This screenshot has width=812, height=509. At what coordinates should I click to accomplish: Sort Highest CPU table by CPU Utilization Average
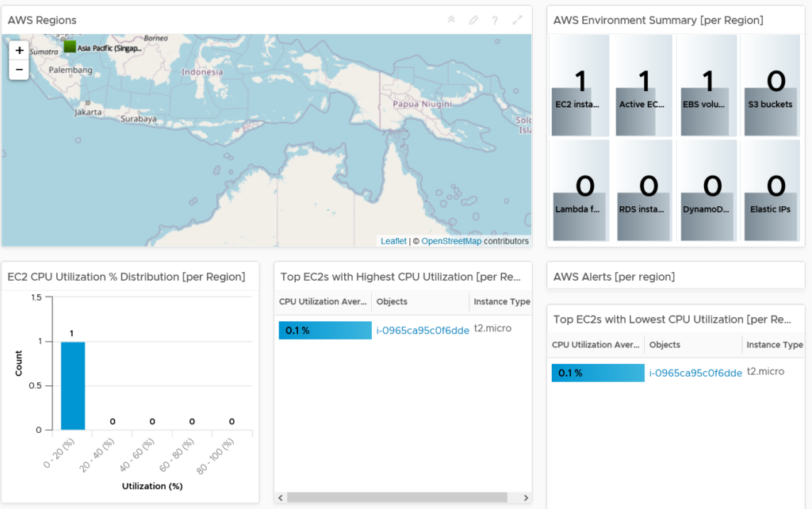tap(323, 301)
